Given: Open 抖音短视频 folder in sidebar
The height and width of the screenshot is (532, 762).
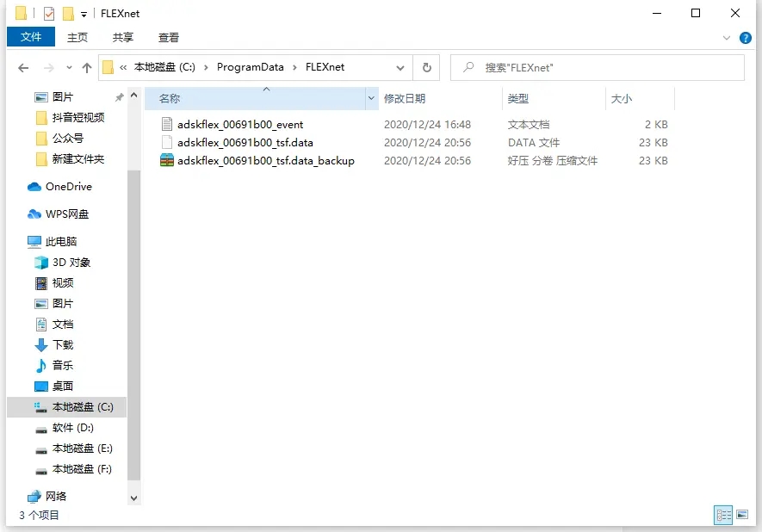Looking at the screenshot, I should pos(77,118).
